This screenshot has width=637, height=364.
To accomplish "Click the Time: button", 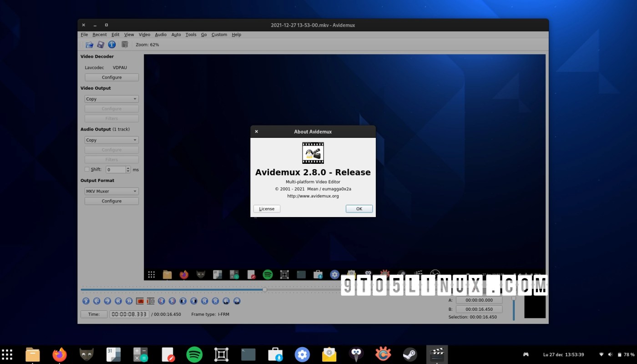I will pos(94,314).
